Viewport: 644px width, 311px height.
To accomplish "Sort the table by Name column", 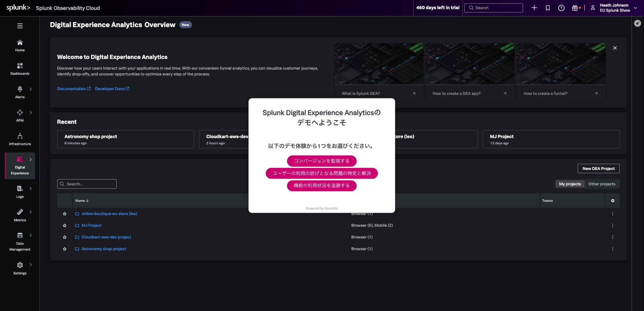I will pos(82,201).
